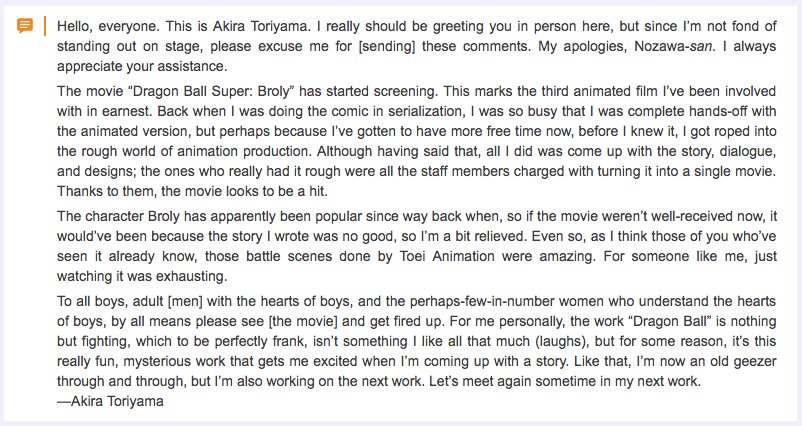Click the orange comment speech-bubble icon
This screenshot has height=426, width=802.
coord(25,25)
